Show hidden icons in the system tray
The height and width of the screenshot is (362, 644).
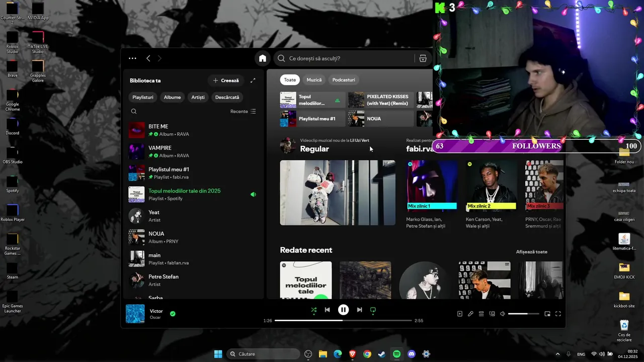click(557, 354)
